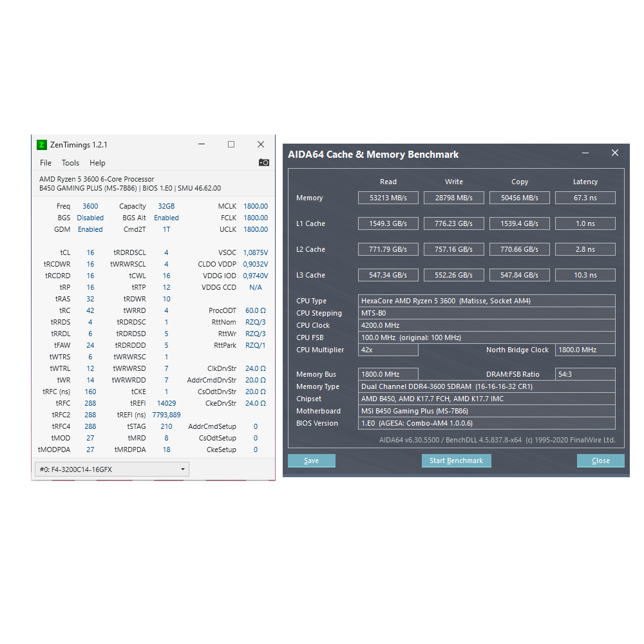The width and height of the screenshot is (644, 644).
Task: Click the Close button in AIDA64
Action: 600,460
